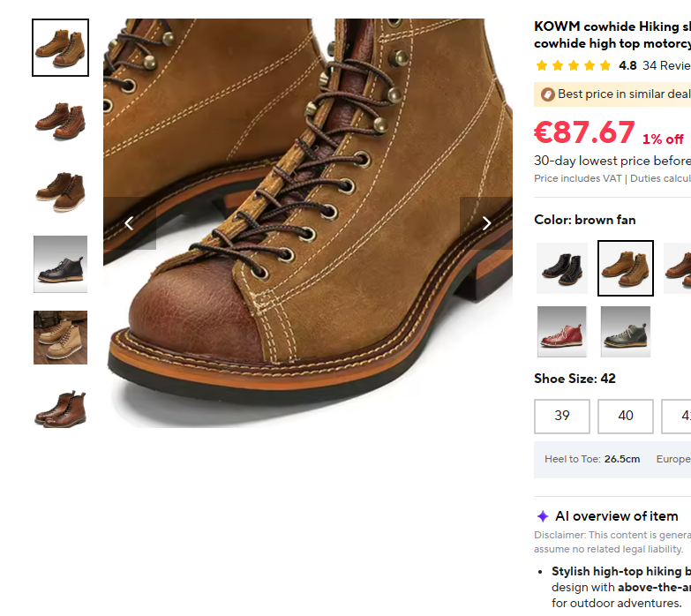Click the AI overview sparkle icon

click(x=543, y=516)
